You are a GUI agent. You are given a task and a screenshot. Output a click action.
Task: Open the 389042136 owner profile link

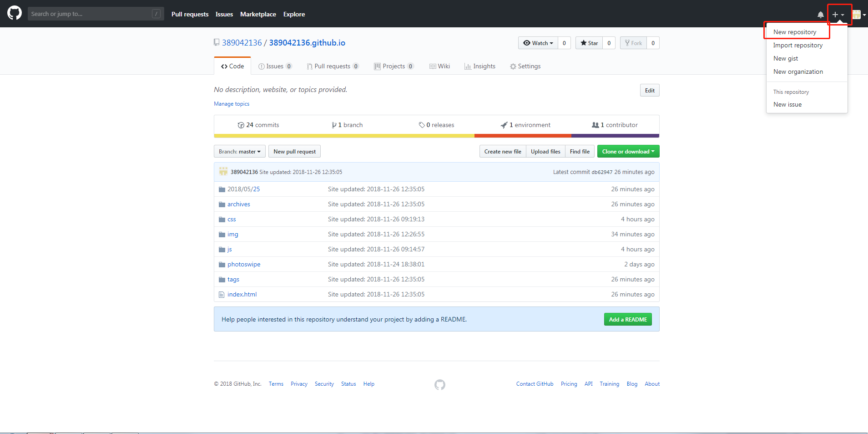click(242, 42)
